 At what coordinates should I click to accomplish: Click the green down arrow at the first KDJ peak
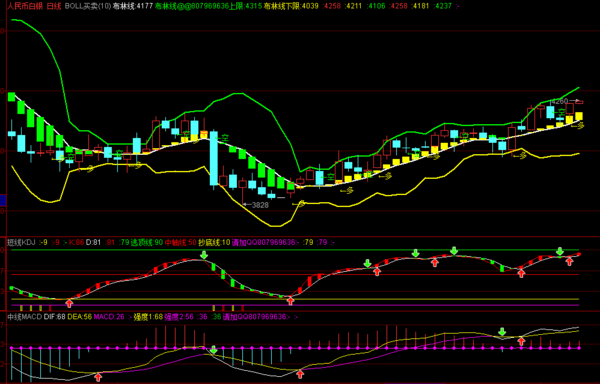point(204,255)
